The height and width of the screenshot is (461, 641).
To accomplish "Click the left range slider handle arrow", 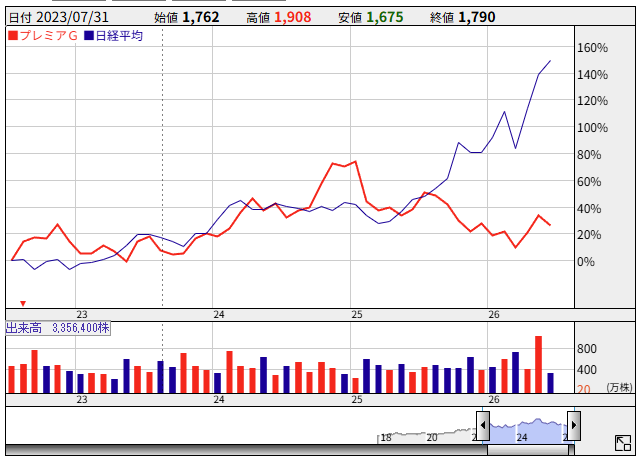I will 483,425.
